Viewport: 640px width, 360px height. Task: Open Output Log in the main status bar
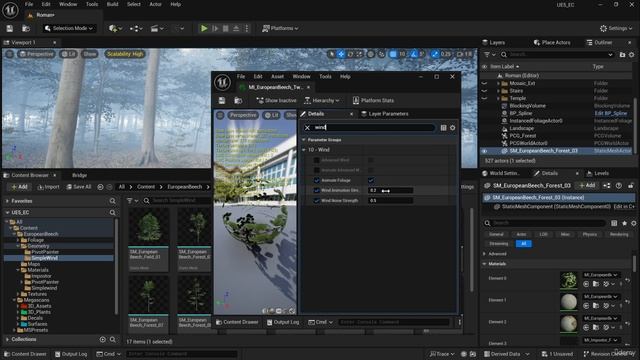pos(71,354)
